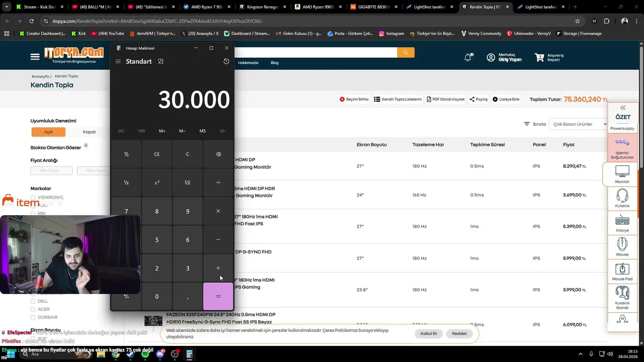Click the decimal comma key
The height and width of the screenshot is (362, 644).
(188, 297)
